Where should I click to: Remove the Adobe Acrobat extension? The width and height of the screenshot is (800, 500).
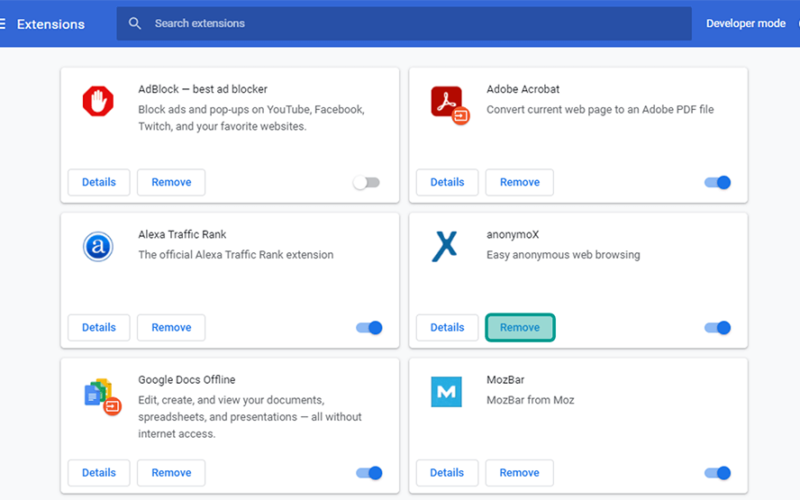(x=519, y=182)
